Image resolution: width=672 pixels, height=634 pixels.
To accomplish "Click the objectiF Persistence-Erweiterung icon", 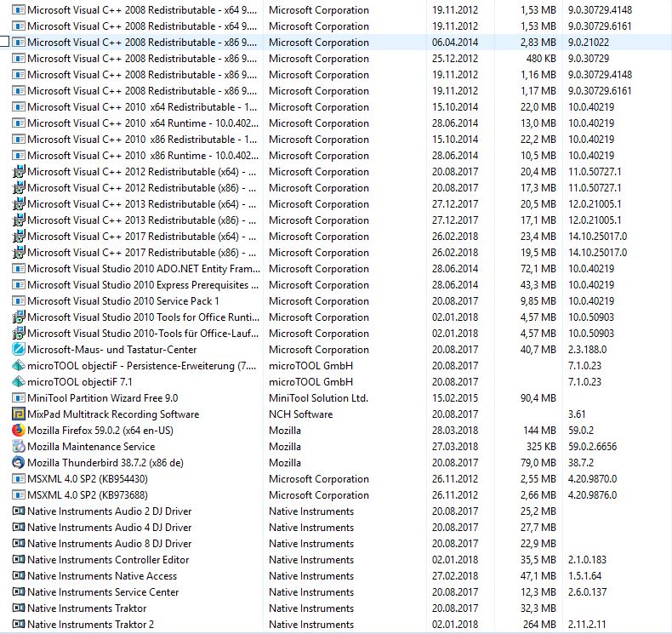I will tap(19, 366).
